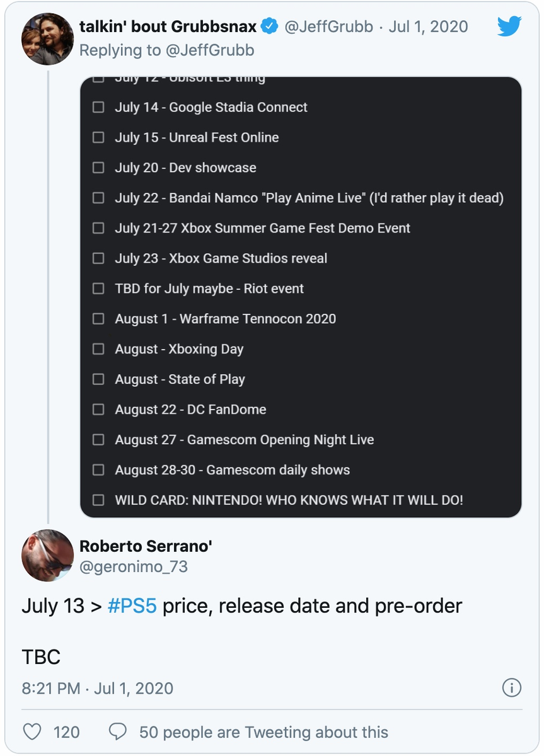Open the @geronimo_73 handle
The width and height of the screenshot is (544, 756).
134,566
